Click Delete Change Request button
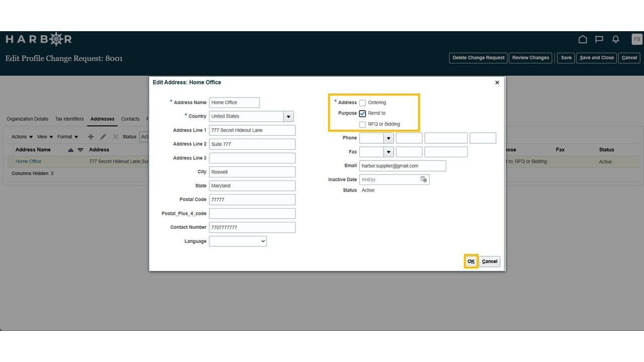644x362 pixels. coord(478,58)
